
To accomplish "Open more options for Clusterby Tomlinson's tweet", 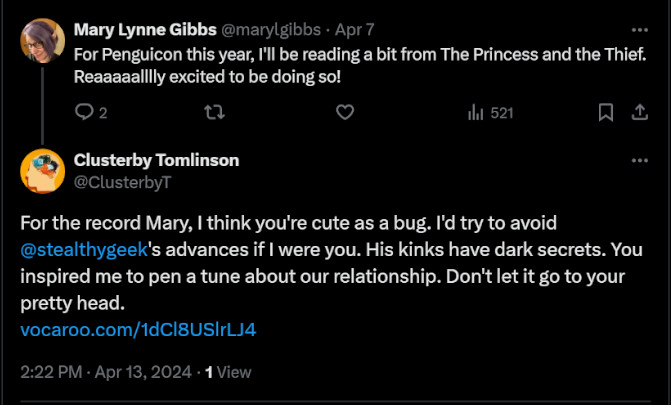I will [640, 161].
